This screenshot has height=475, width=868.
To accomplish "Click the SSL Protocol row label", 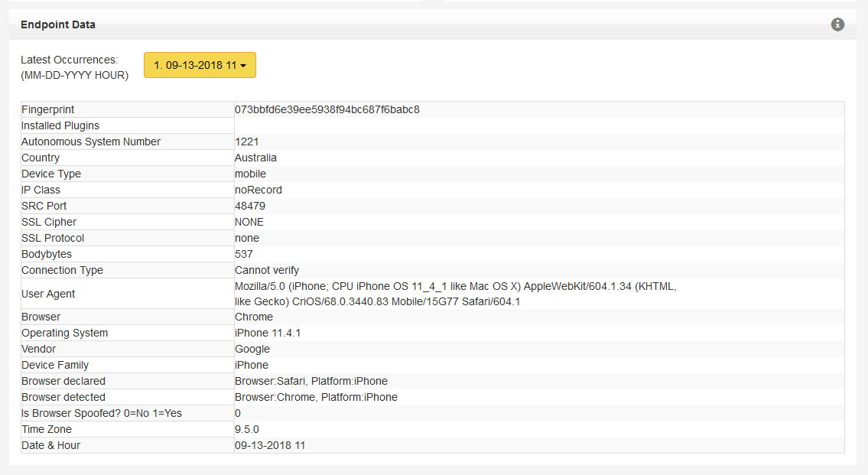I will tap(53, 238).
